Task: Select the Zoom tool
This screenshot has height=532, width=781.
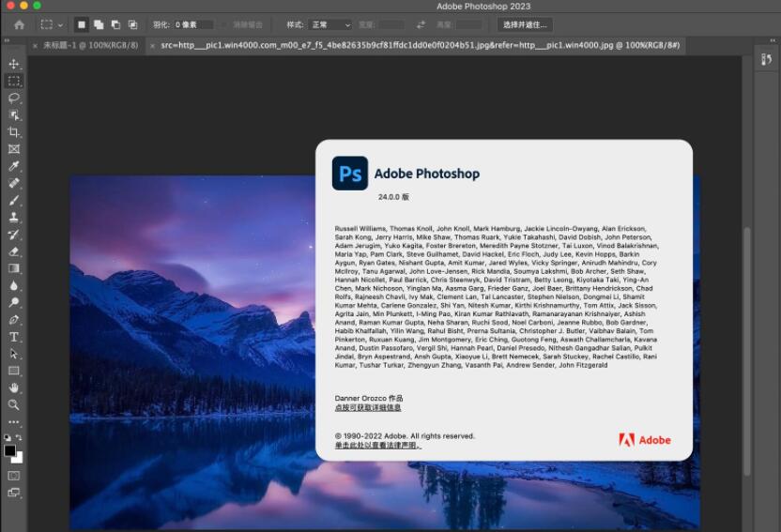Action: coord(14,404)
